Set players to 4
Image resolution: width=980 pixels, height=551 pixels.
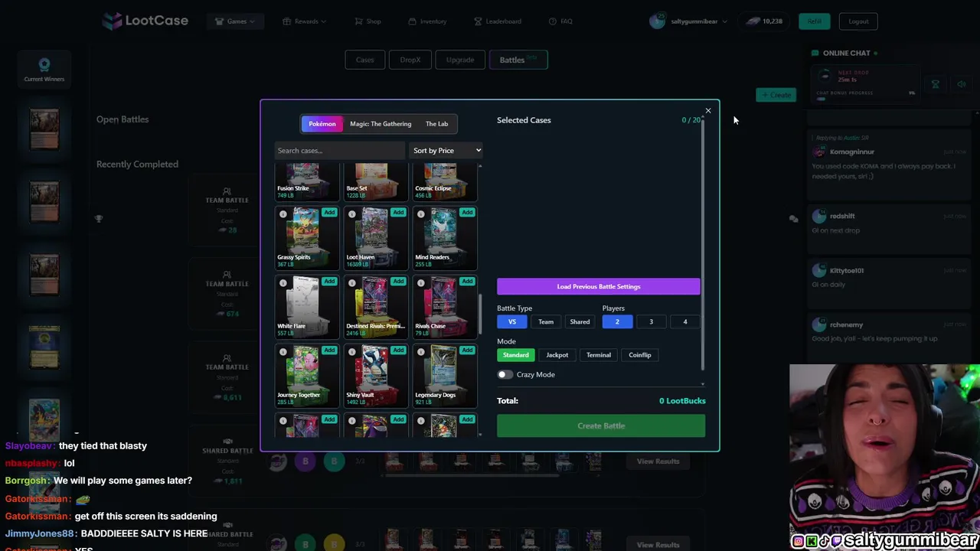click(x=685, y=322)
